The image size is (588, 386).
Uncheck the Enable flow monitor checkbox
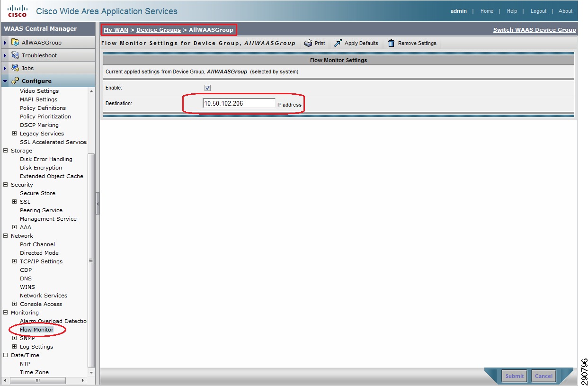pyautogui.click(x=207, y=88)
